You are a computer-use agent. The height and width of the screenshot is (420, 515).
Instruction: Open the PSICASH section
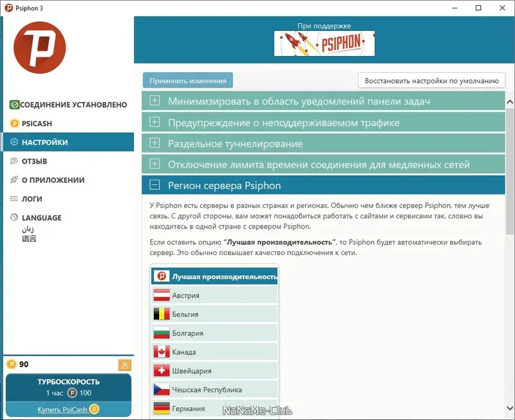pyautogui.click(x=68, y=124)
